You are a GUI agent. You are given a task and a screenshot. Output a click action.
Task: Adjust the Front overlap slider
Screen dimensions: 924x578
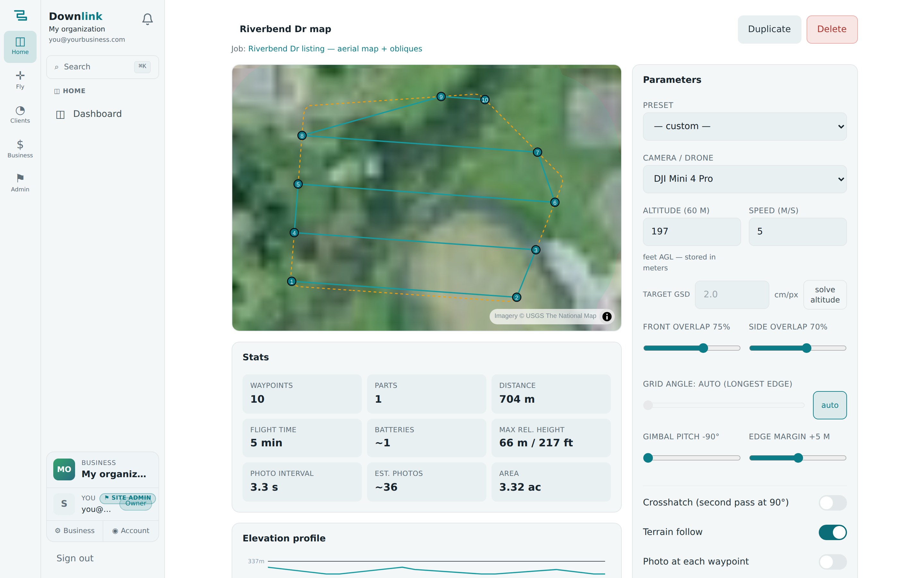click(x=691, y=348)
